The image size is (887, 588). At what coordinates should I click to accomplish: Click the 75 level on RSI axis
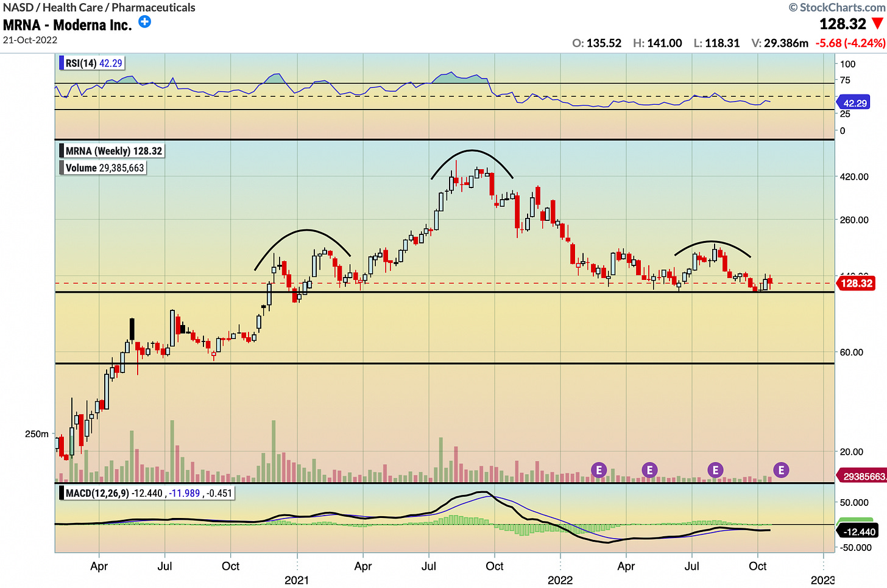[845, 80]
